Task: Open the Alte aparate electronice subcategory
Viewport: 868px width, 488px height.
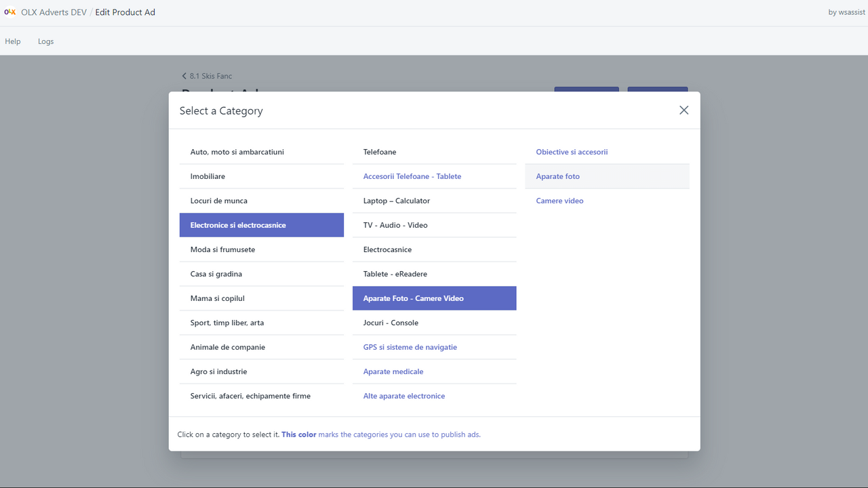Action: click(404, 396)
